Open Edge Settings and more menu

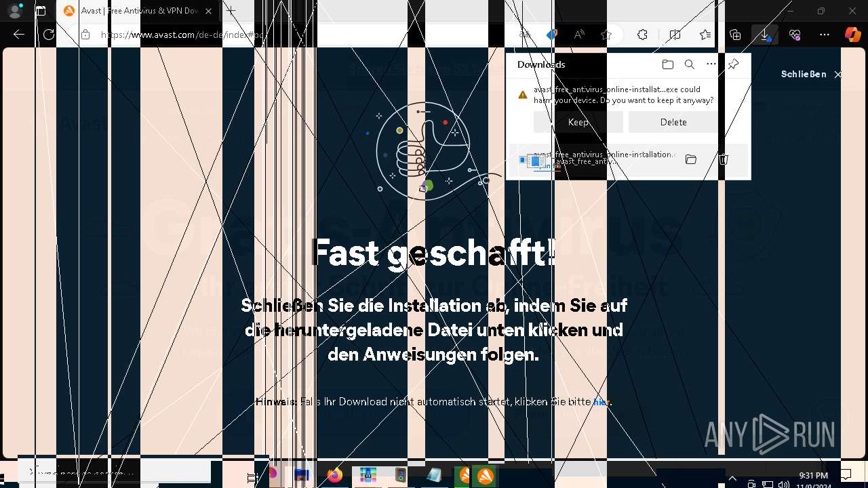[825, 35]
